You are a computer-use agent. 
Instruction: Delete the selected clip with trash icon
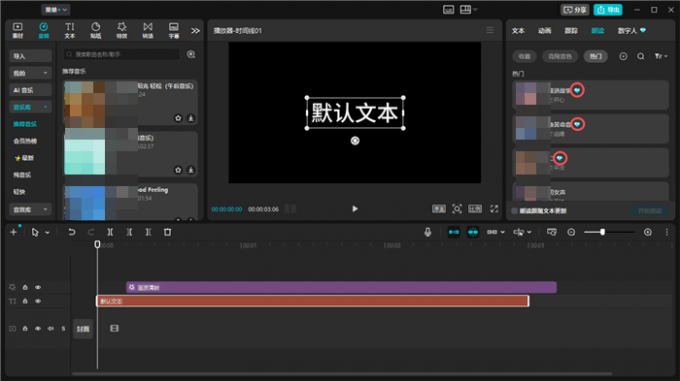167,232
